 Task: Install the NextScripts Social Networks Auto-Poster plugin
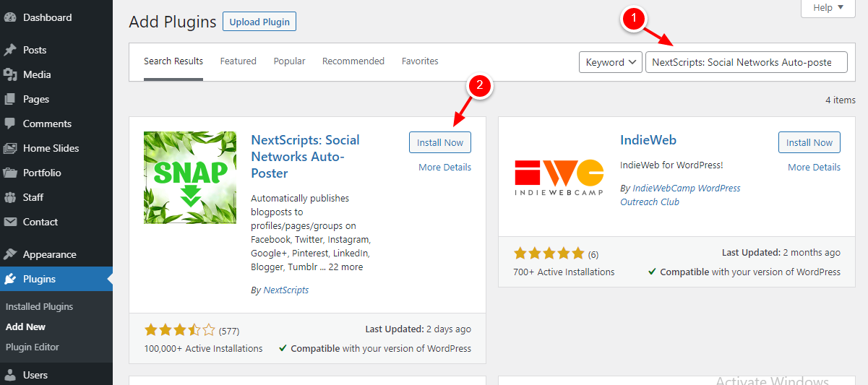(439, 142)
